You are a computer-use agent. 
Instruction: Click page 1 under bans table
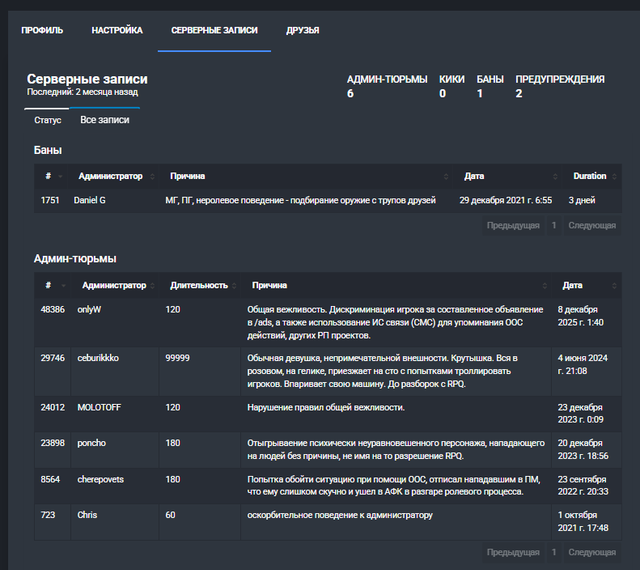pos(554,225)
